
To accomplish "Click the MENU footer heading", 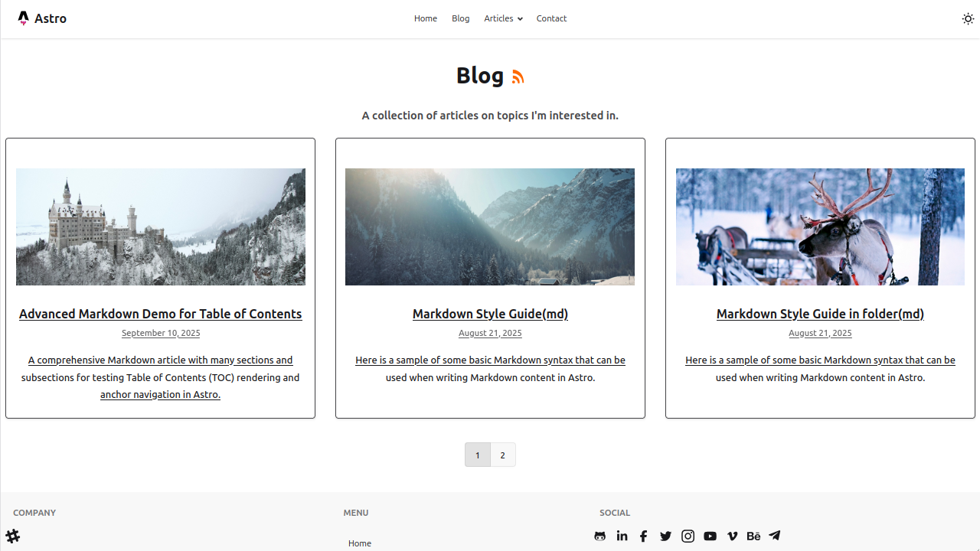I will pos(356,513).
